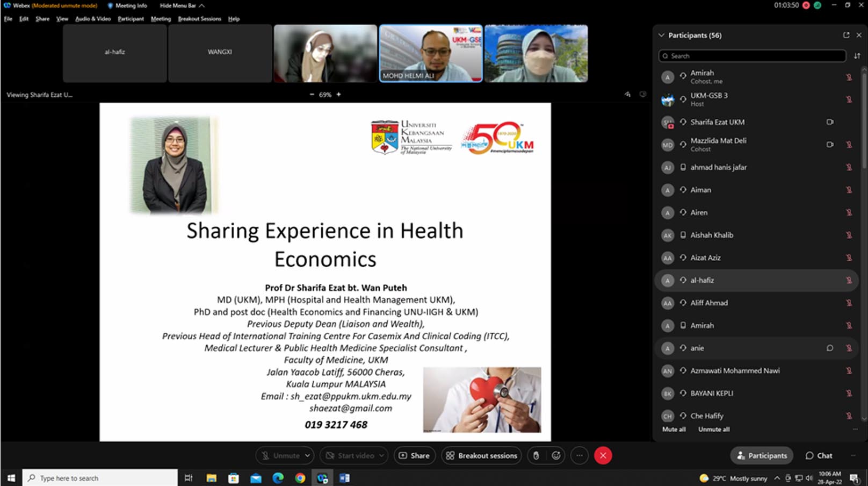Open the reactions emoji icon
The width and height of the screenshot is (868, 486).
pyautogui.click(x=556, y=455)
